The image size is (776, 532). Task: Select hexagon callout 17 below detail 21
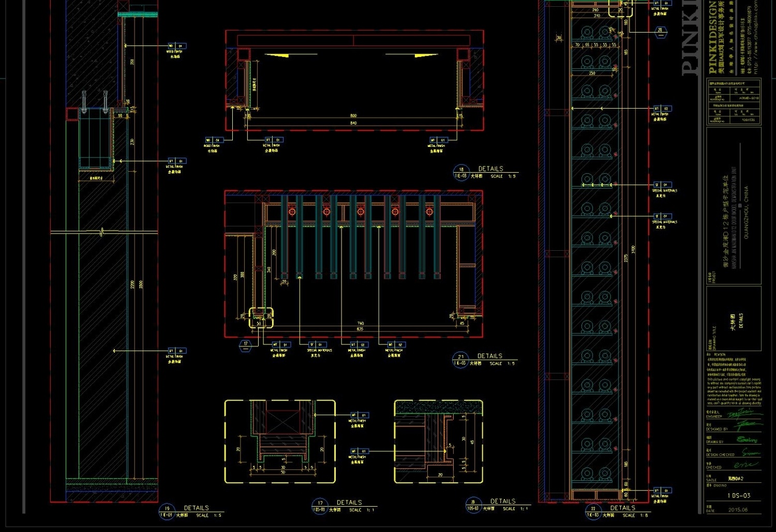click(246, 345)
